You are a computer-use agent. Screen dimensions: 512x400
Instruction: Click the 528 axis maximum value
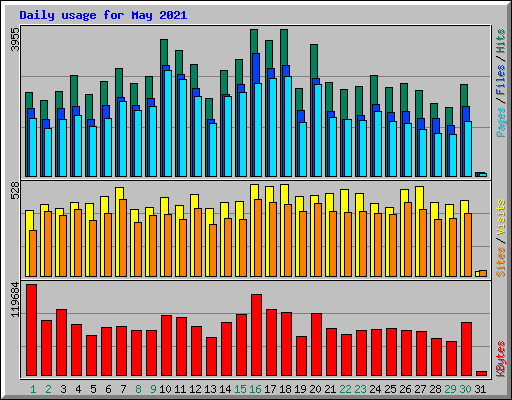(15, 190)
